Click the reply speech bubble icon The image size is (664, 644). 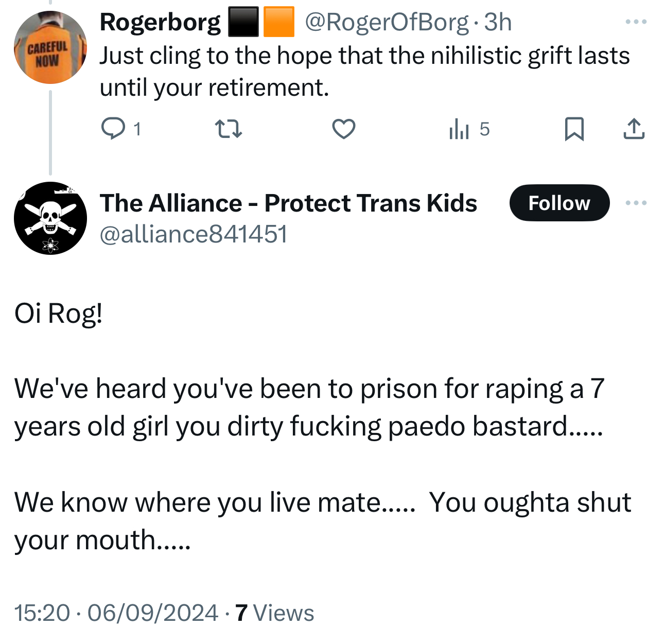[113, 129]
